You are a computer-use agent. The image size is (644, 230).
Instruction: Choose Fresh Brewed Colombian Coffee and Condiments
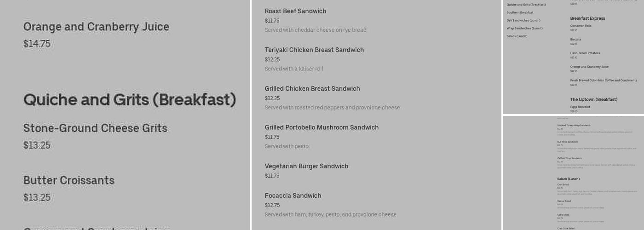604,80
